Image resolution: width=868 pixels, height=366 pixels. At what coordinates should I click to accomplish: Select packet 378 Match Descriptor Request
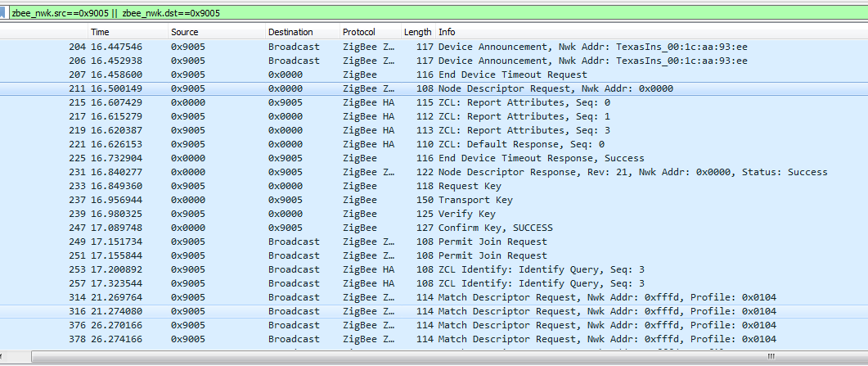click(x=434, y=339)
